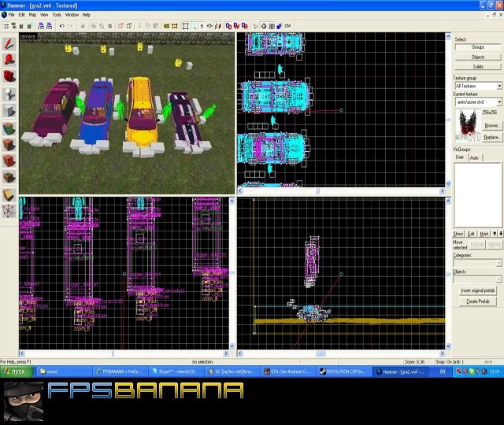The image size is (504, 425).
Task: Choose the Magnify tool in left toolbar
Action: pos(9,60)
